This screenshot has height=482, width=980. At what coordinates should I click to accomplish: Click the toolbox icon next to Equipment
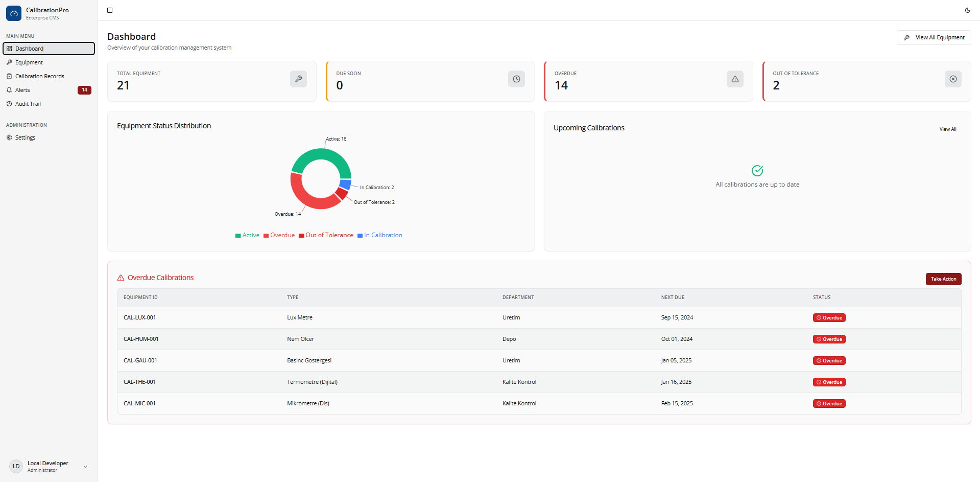pos(9,62)
